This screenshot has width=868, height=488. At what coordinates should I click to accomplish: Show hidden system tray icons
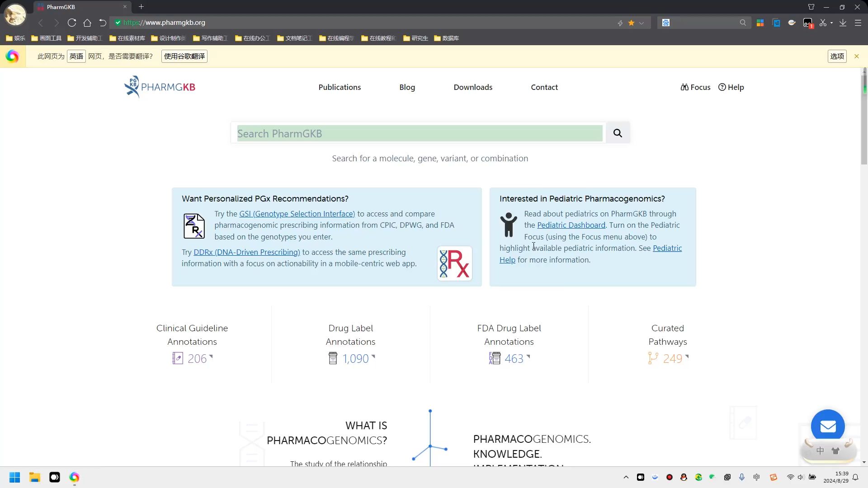pyautogui.click(x=626, y=477)
